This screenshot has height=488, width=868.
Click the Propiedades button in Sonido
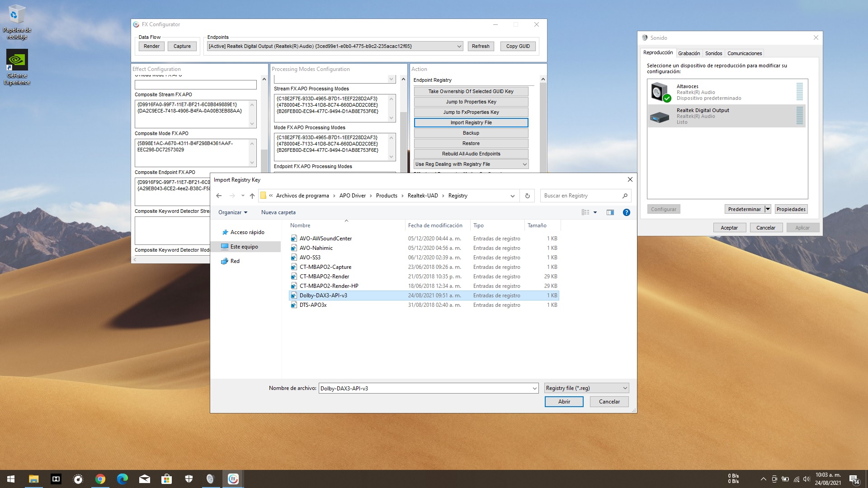tap(791, 209)
